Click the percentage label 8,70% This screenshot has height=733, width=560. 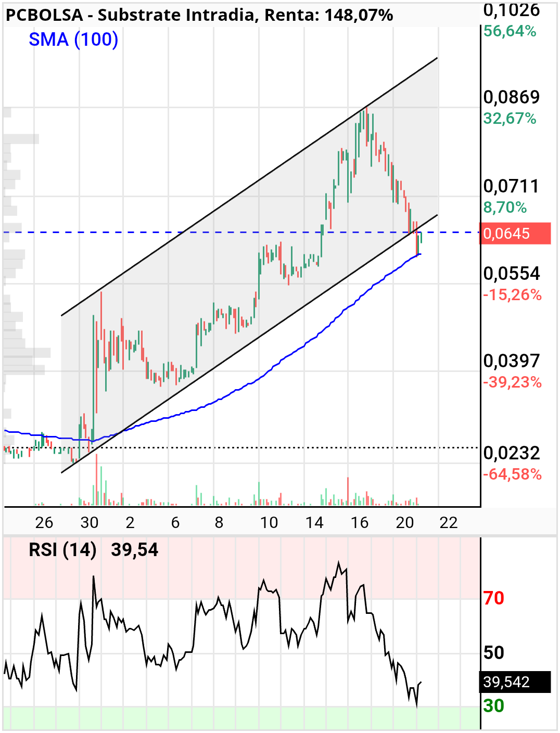[505, 208]
